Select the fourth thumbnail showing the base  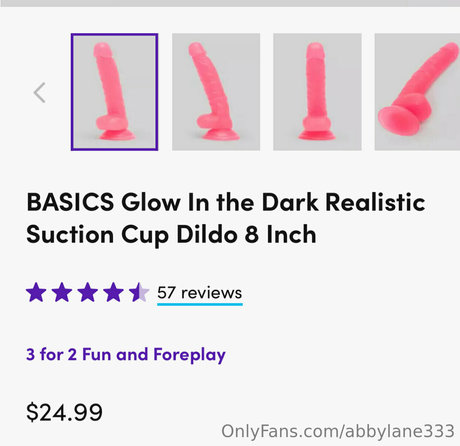(x=417, y=92)
